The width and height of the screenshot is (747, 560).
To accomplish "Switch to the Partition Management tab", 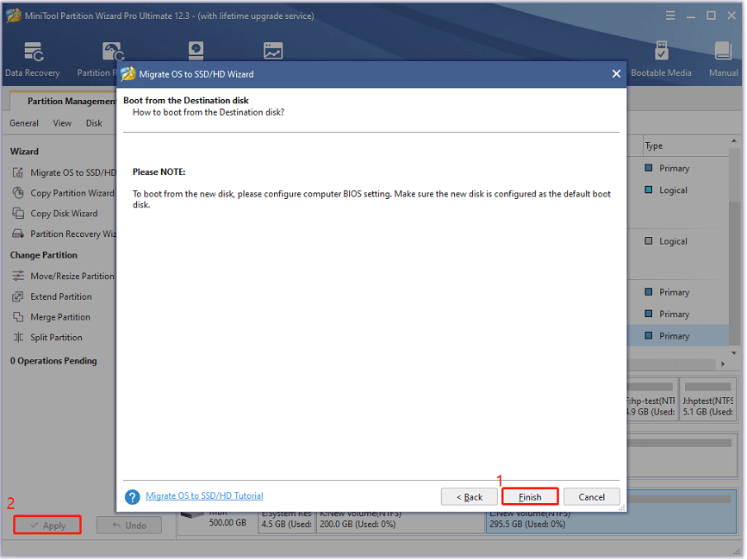I will click(63, 101).
